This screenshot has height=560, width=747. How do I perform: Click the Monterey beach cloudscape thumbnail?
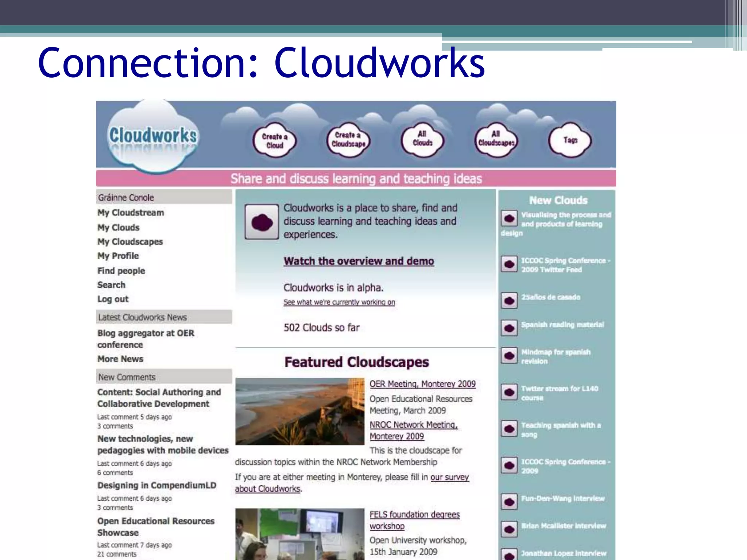click(299, 411)
